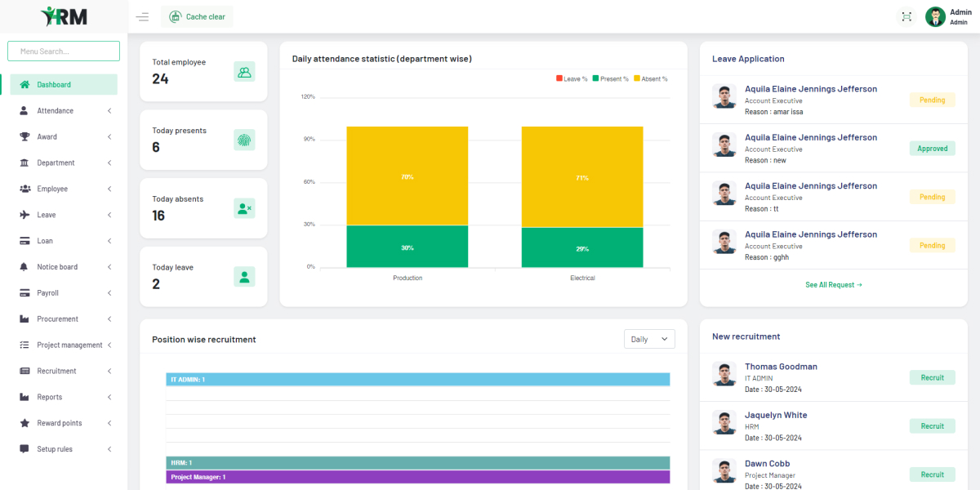Click Recruit button for Thomas Goodman
The height and width of the screenshot is (490, 980).
[932, 377]
